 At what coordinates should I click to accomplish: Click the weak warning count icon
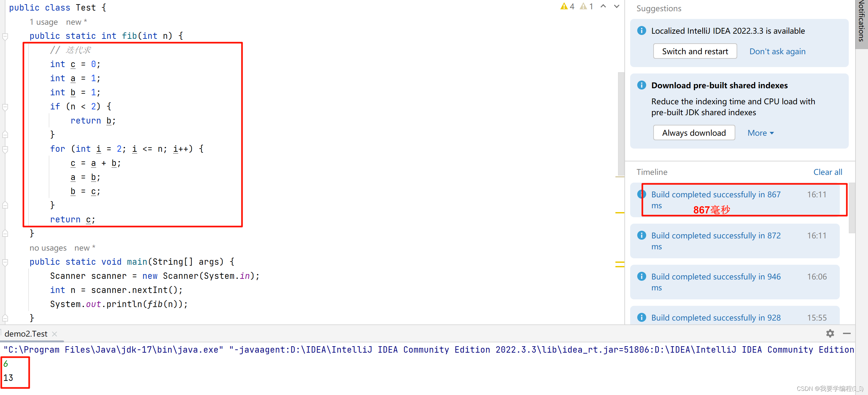point(583,6)
